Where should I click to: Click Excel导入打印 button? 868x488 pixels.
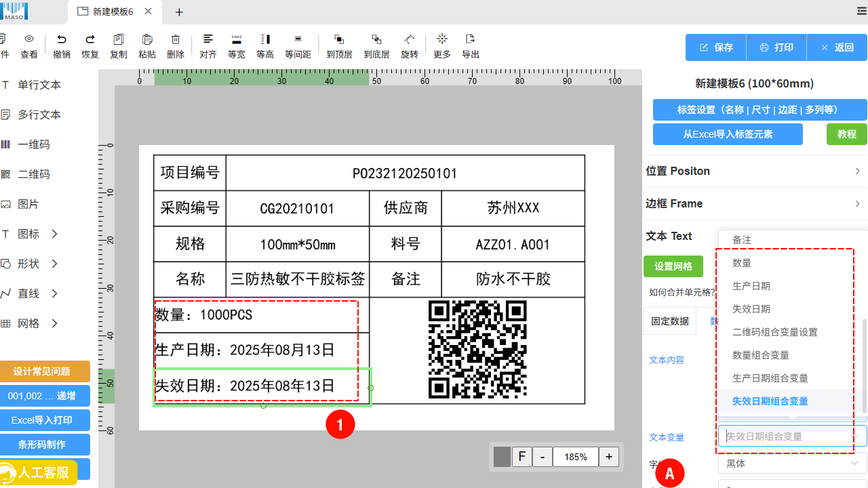(x=44, y=420)
